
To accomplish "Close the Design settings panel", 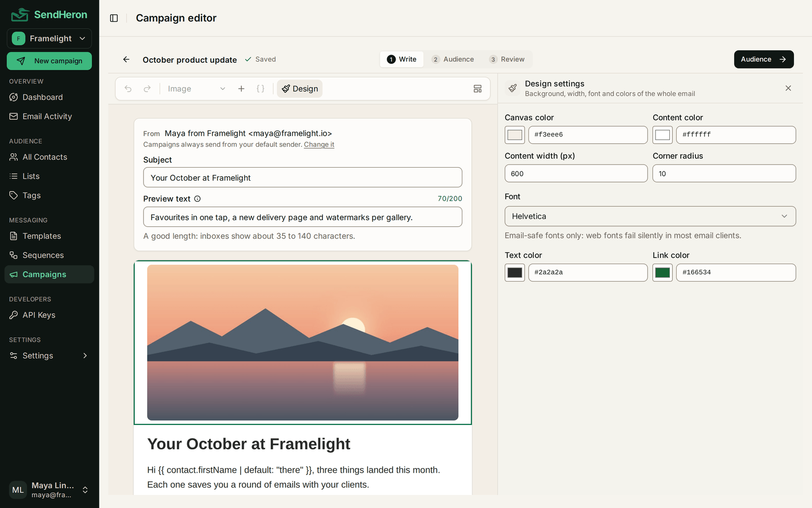I will click(x=788, y=88).
